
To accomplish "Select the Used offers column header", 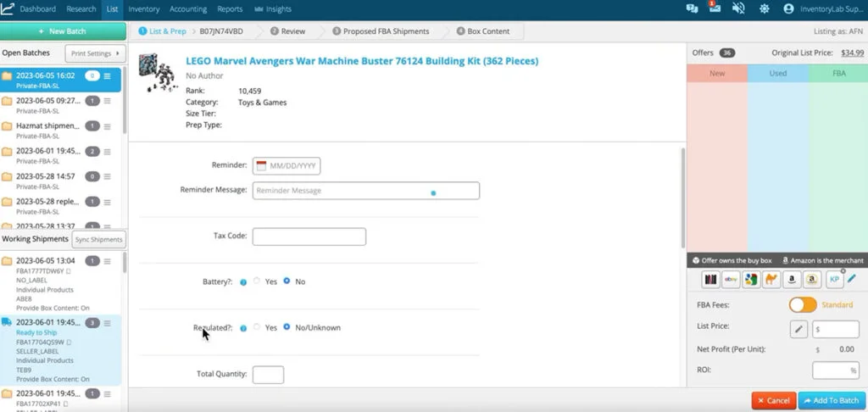I will (777, 74).
